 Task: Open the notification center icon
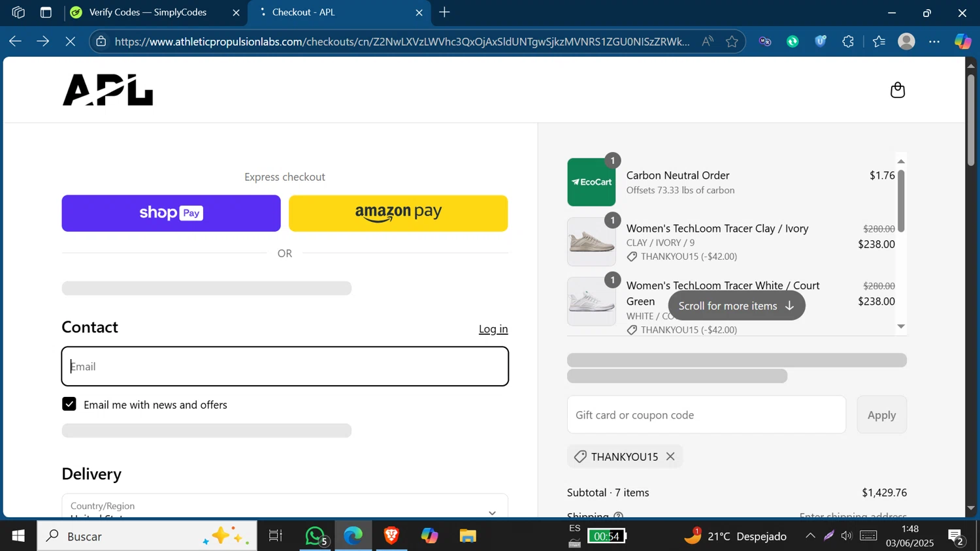[957, 536]
